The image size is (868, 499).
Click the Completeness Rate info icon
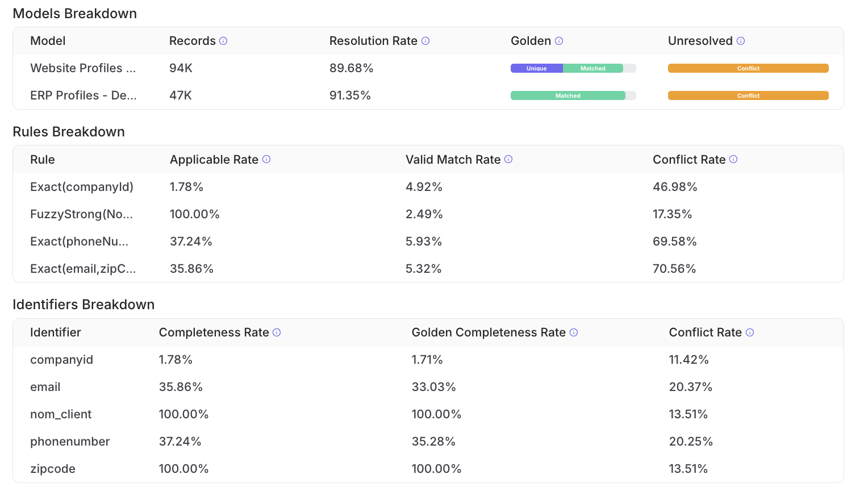[277, 332]
